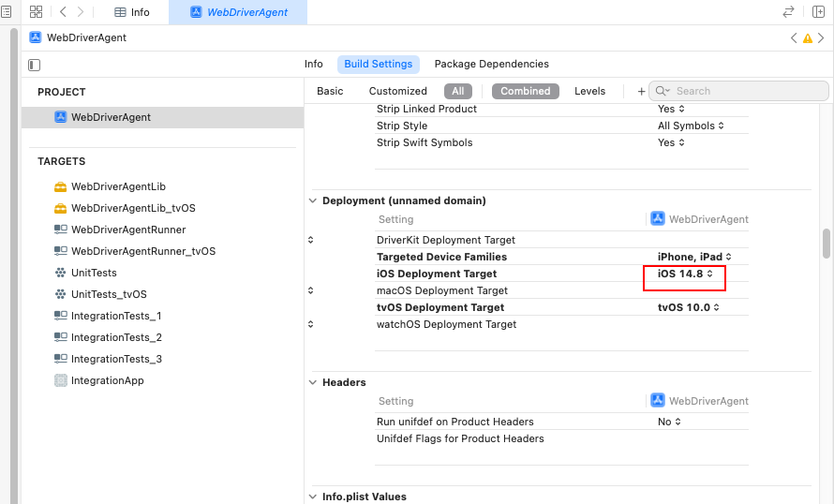Viewport: 834px width, 504px height.
Task: Click WebDriverAgent in the jump bar
Action: [x=86, y=37]
